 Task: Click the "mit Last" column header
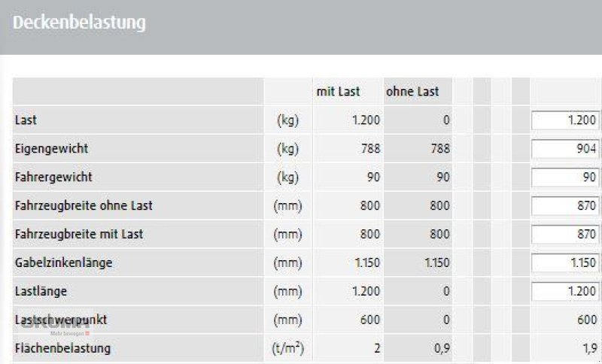338,92
